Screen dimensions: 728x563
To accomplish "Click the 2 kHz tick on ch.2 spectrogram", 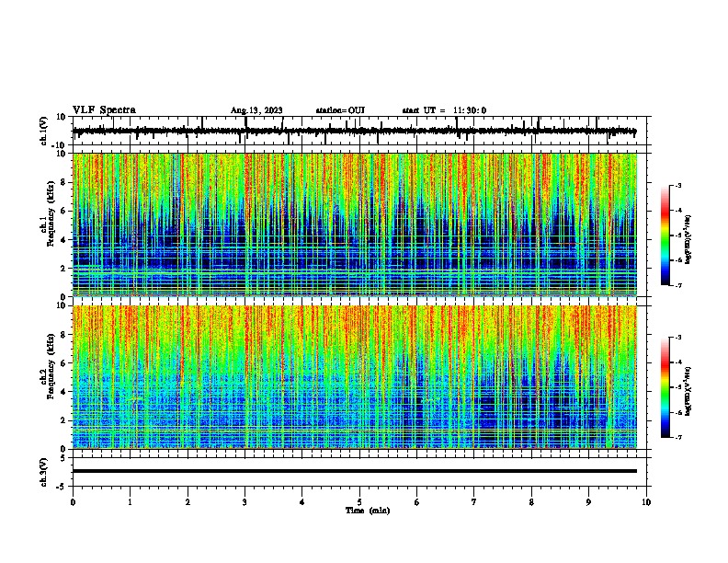I will click(x=63, y=420).
